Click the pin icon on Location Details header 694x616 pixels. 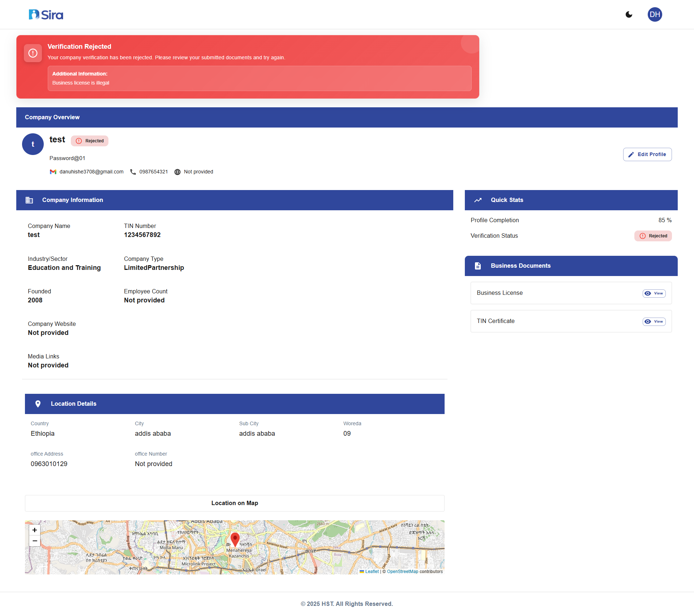pos(38,404)
